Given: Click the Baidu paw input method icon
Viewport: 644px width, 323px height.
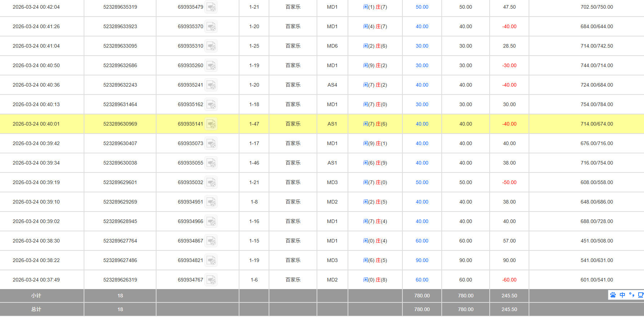Looking at the screenshot, I should 613,295.
